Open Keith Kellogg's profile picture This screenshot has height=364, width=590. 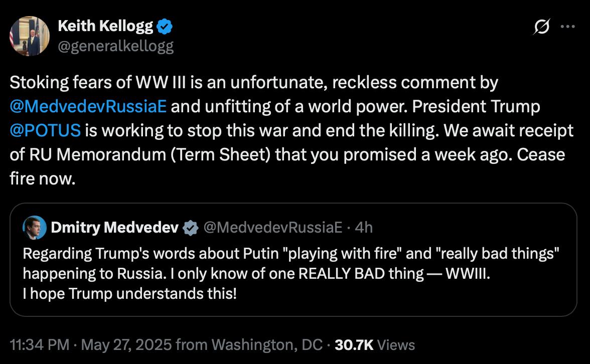[x=30, y=36]
